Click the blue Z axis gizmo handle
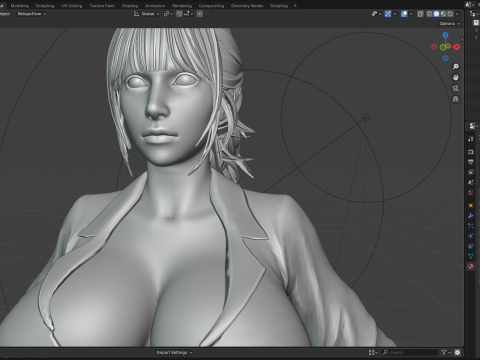Screen dimensions: 480x360 pyautogui.click(x=445, y=35)
